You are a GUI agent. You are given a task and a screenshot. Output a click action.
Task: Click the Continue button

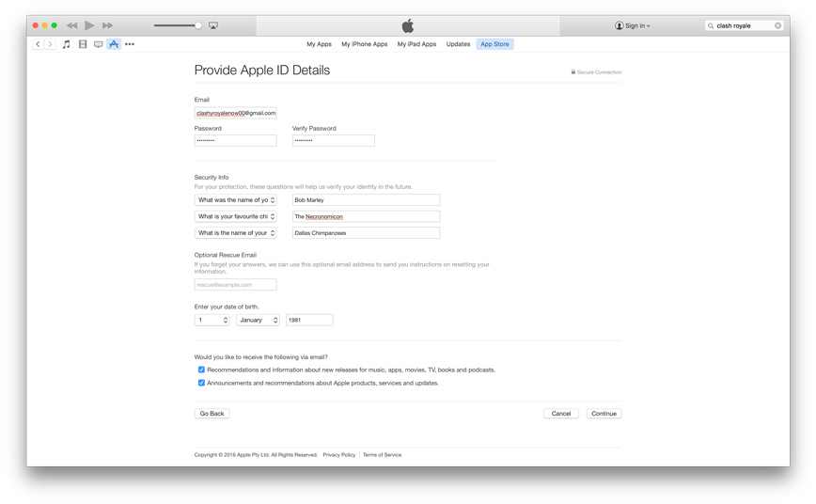(604, 414)
